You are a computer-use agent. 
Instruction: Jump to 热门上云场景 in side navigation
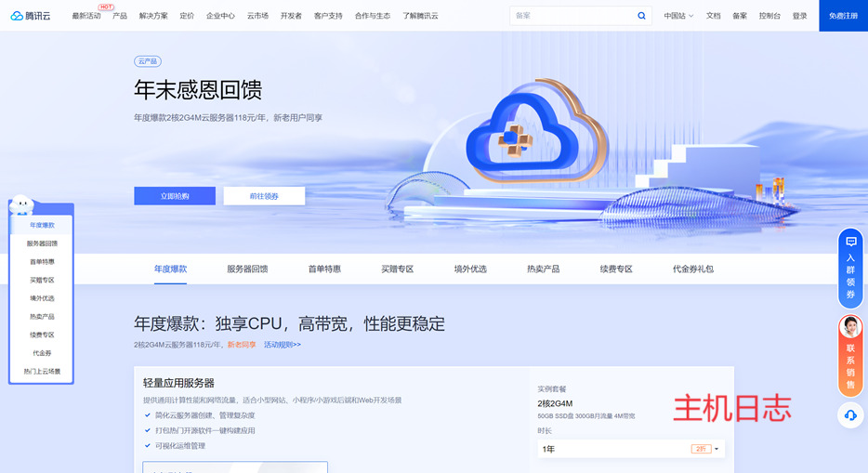point(42,371)
